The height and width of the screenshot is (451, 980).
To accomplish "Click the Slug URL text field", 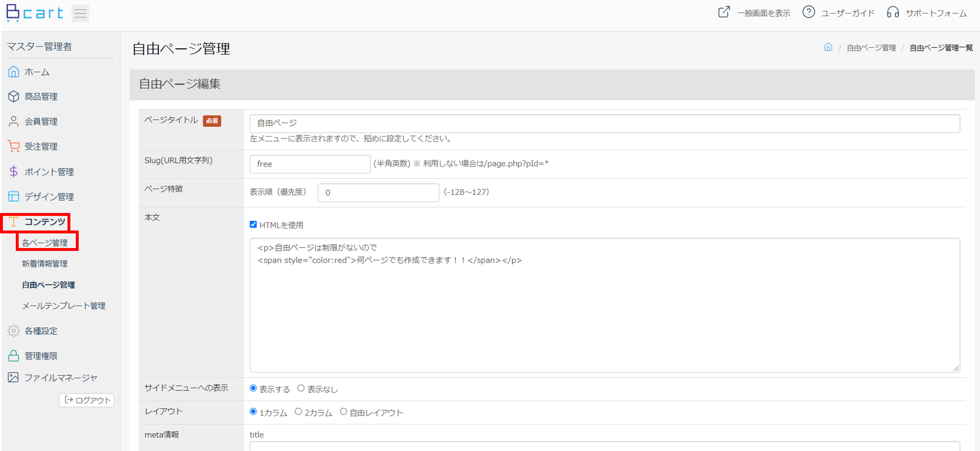I will click(x=310, y=164).
